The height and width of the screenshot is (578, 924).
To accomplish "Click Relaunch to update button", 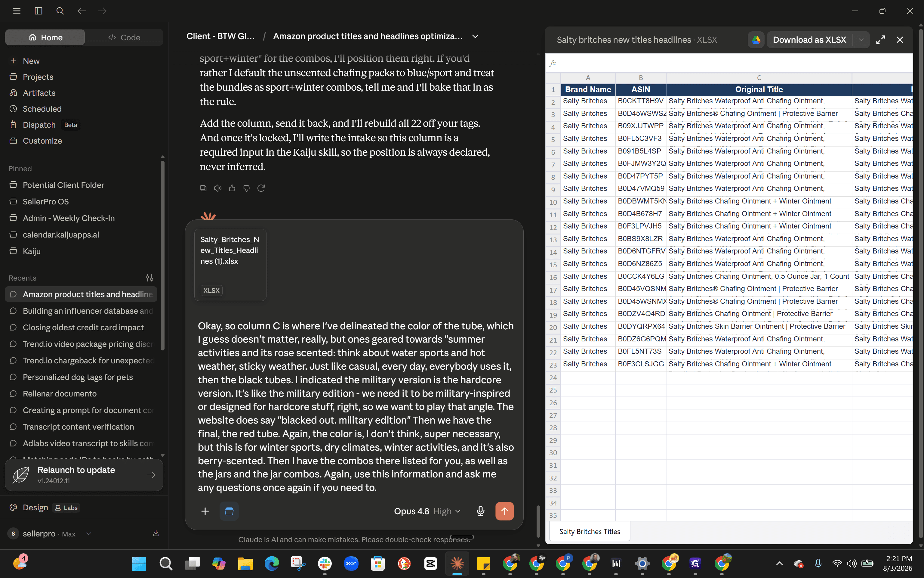I will click(x=84, y=475).
